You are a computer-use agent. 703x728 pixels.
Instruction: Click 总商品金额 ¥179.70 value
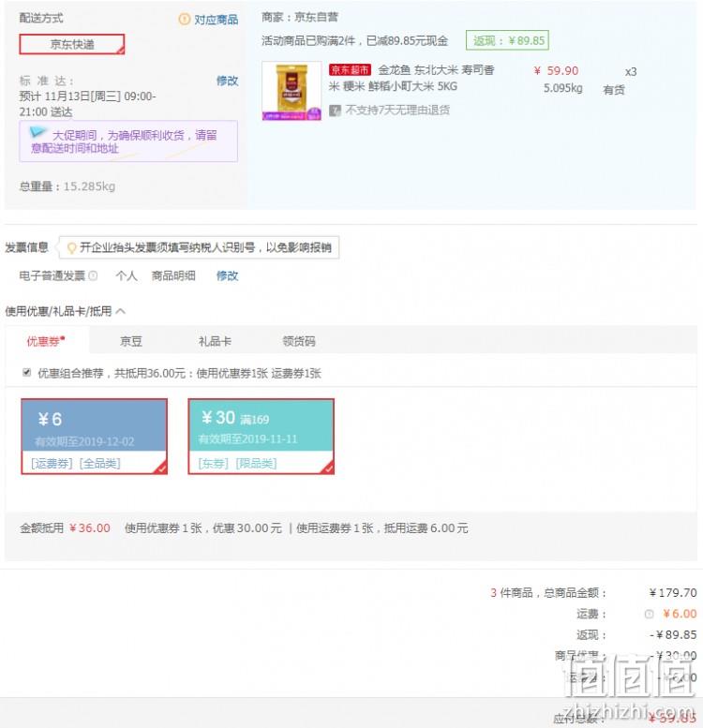673,593
